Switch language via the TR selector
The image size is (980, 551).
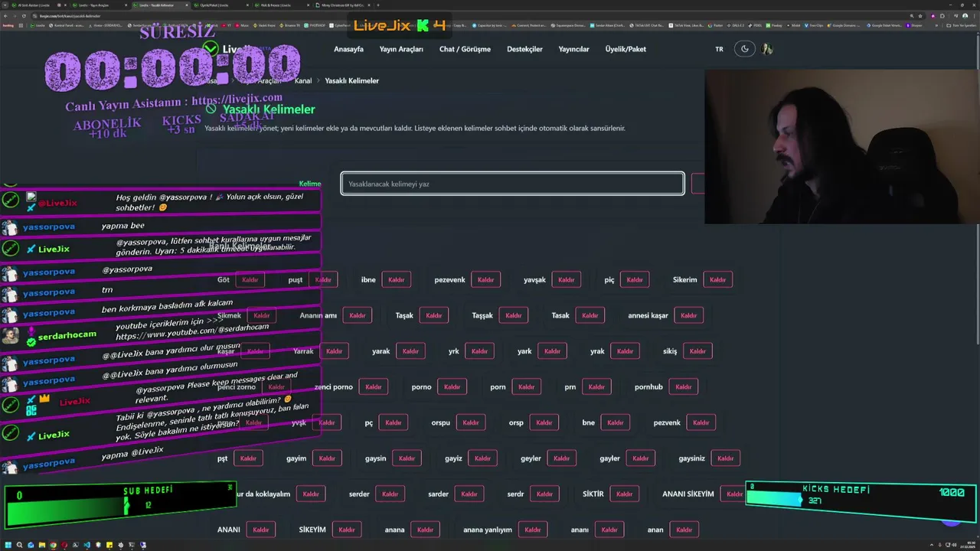[719, 49]
